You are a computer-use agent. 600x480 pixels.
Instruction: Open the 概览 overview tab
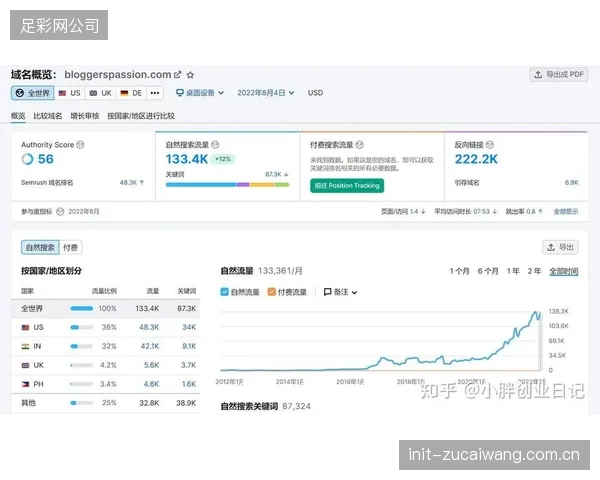click(18, 116)
